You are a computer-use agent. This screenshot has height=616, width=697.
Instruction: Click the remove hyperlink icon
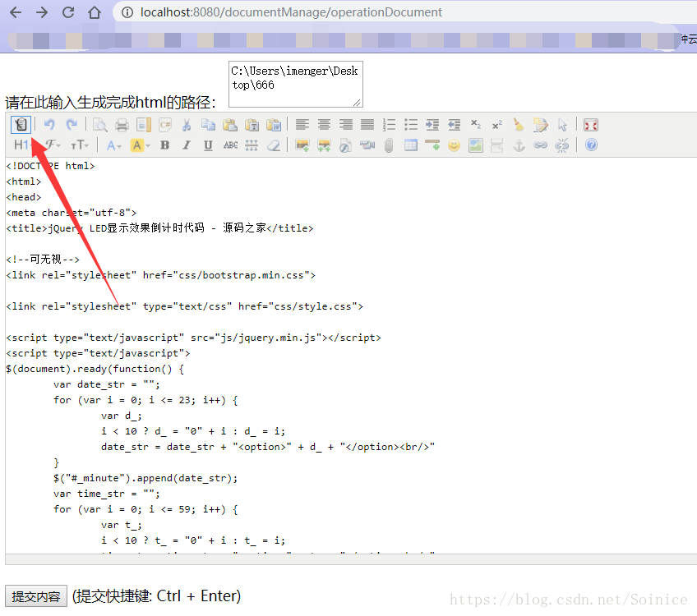(x=562, y=145)
